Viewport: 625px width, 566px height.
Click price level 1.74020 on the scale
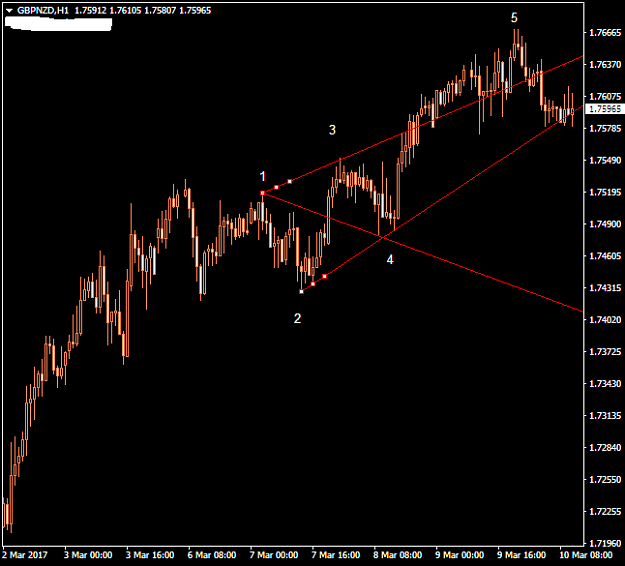tap(605, 320)
